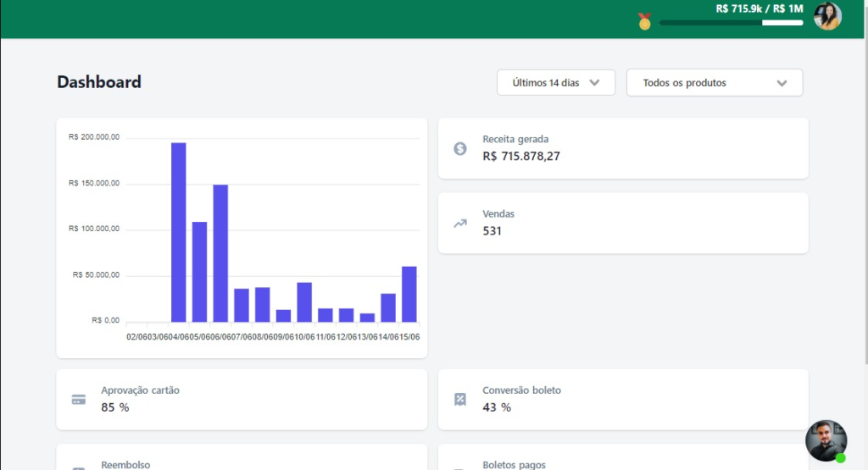The height and width of the screenshot is (470, 868).
Task: Click the chart bar for 06/06
Action: (220, 253)
